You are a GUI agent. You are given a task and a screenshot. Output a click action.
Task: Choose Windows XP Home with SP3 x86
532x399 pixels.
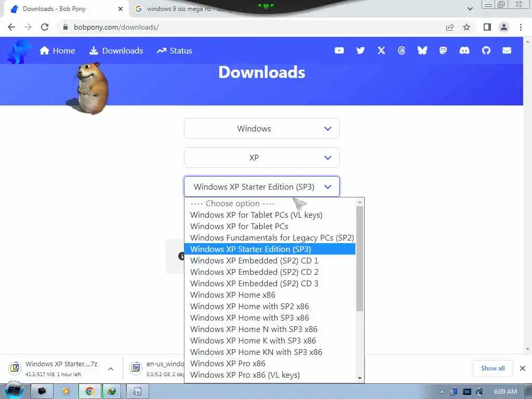270,317
